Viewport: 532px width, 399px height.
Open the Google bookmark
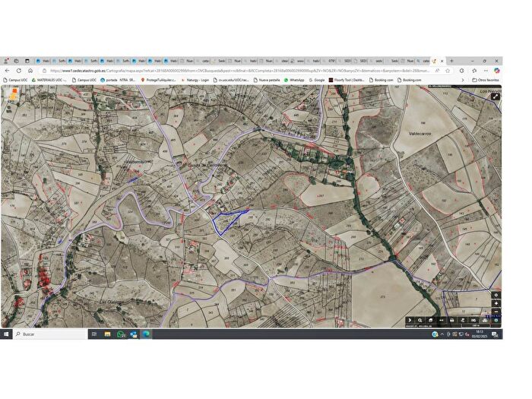(x=317, y=80)
